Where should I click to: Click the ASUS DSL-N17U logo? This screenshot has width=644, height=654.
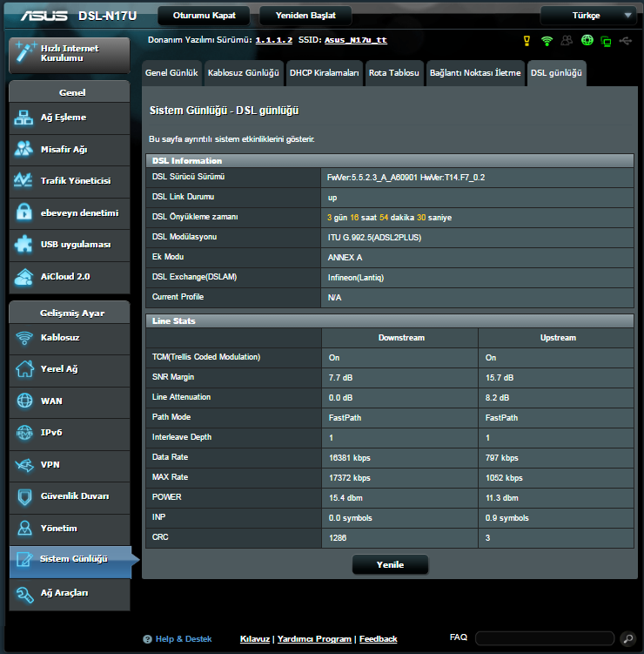[x=78, y=16]
